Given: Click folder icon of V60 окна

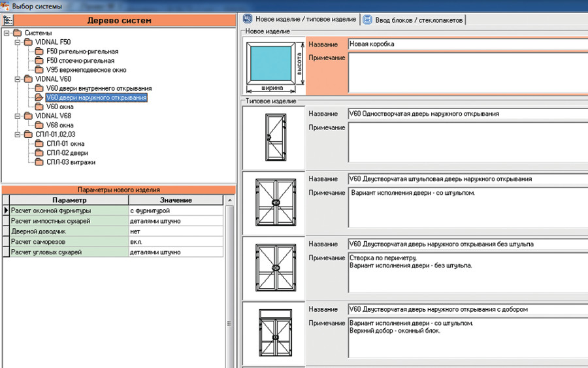Looking at the screenshot, I should point(39,107).
